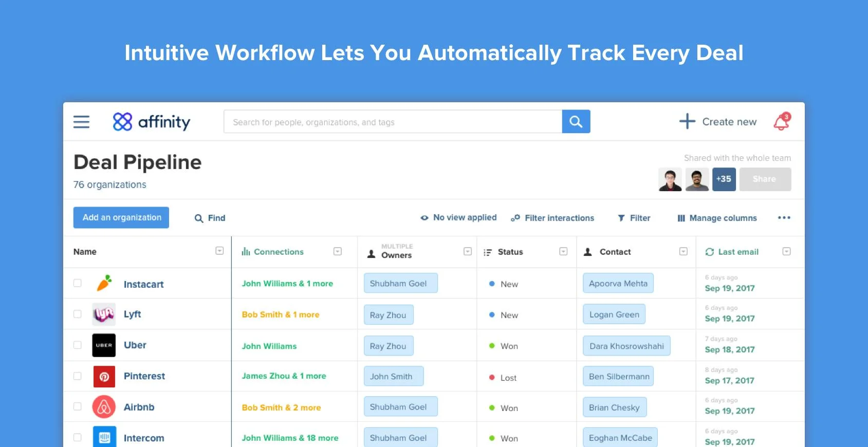Open Manage columns

pos(717,218)
